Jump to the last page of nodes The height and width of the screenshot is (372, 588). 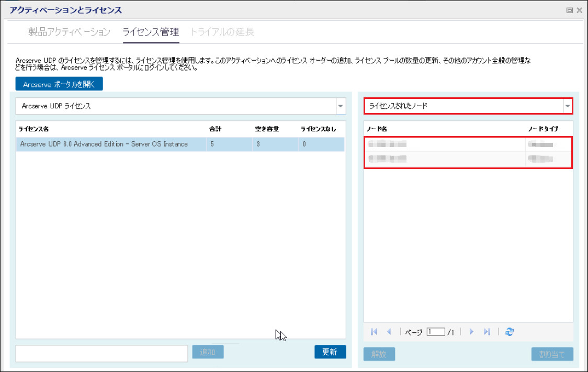click(x=487, y=332)
